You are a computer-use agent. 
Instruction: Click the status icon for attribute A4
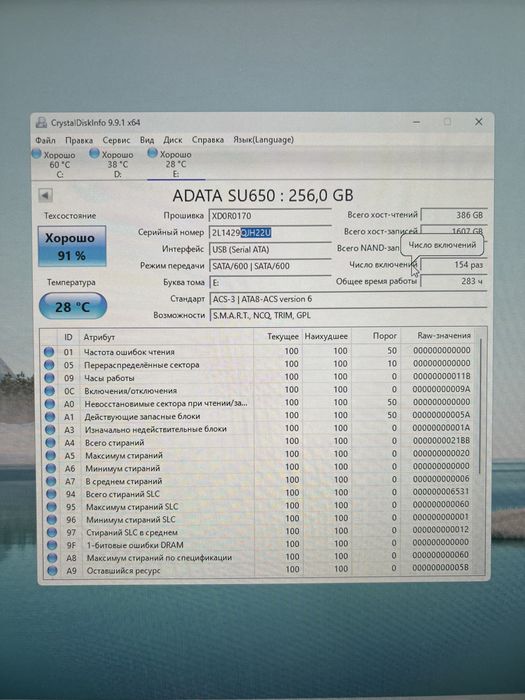(x=50, y=442)
